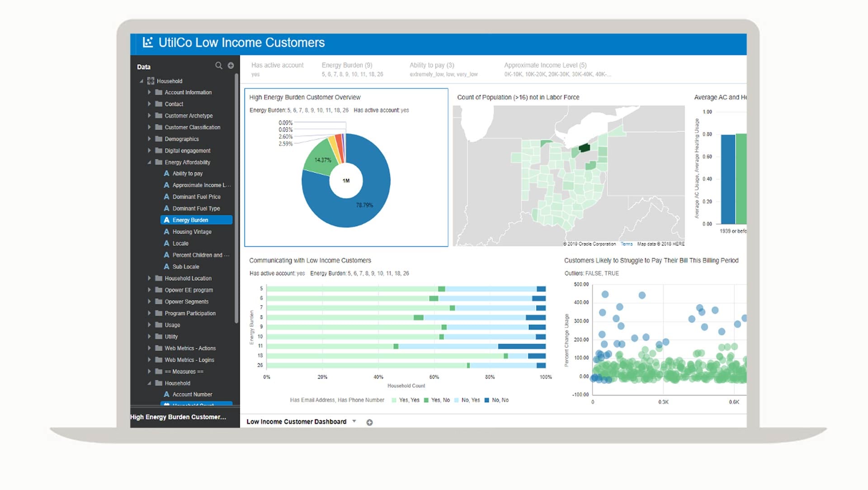Click the Household dataset grid icon
Image resolution: width=868 pixels, height=490 pixels.
click(151, 81)
